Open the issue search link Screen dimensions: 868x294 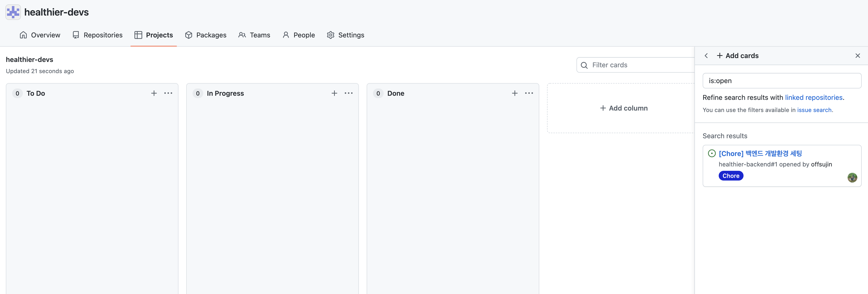pos(814,110)
